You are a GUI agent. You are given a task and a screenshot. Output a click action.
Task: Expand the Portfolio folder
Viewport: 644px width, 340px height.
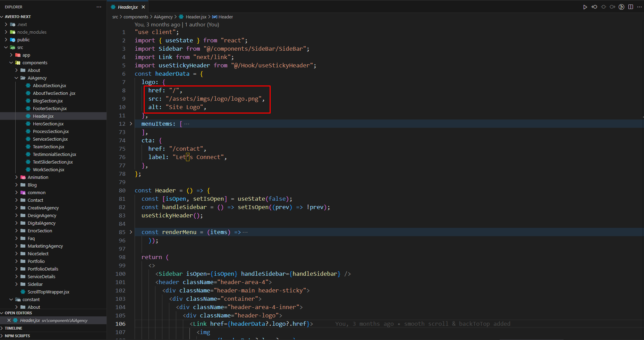(x=16, y=261)
